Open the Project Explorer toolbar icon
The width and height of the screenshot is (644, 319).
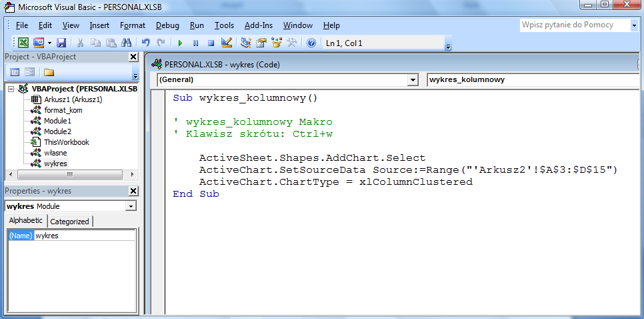245,43
